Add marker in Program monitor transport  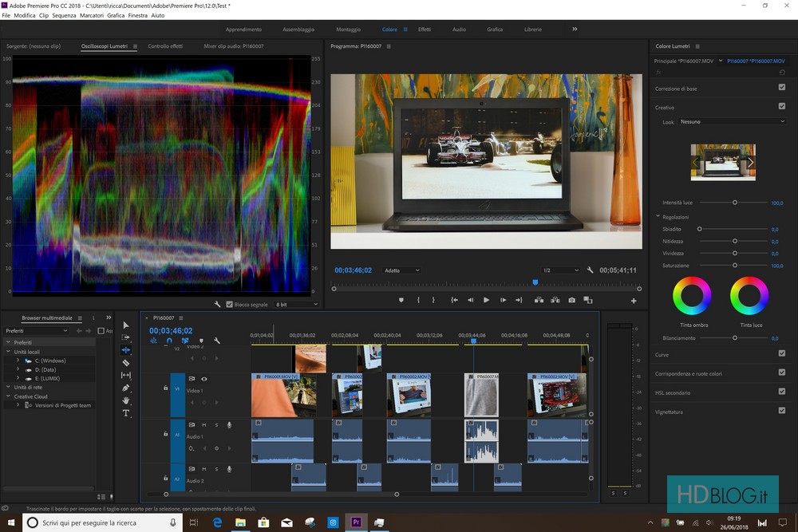[x=401, y=300]
